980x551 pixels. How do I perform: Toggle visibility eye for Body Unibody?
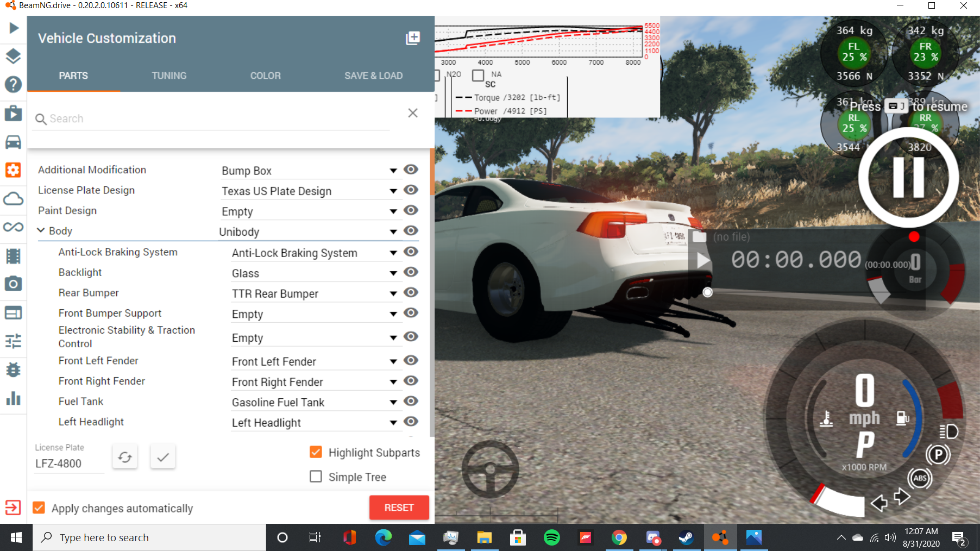[411, 230]
